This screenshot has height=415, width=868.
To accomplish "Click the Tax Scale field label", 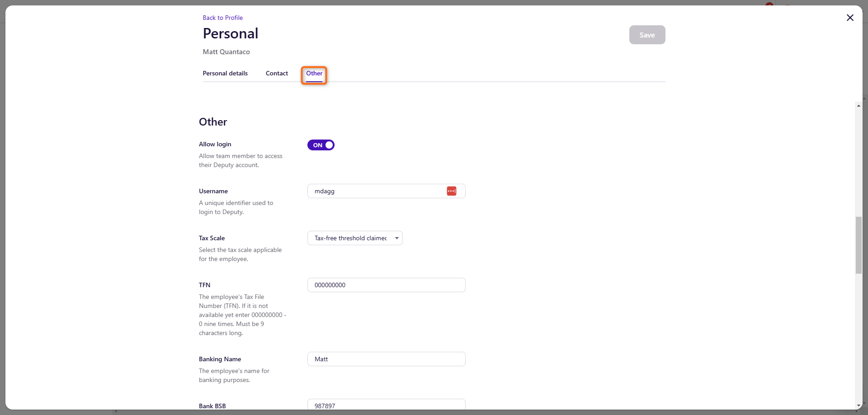I will (x=212, y=238).
